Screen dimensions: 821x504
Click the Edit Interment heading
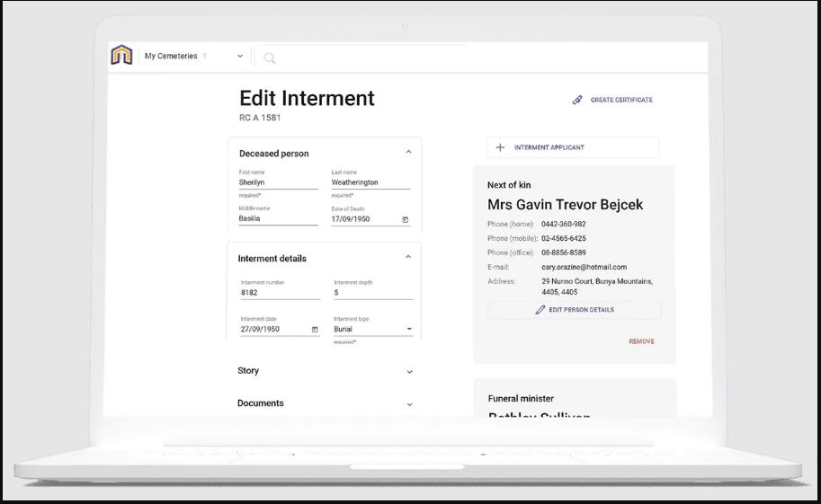(307, 98)
